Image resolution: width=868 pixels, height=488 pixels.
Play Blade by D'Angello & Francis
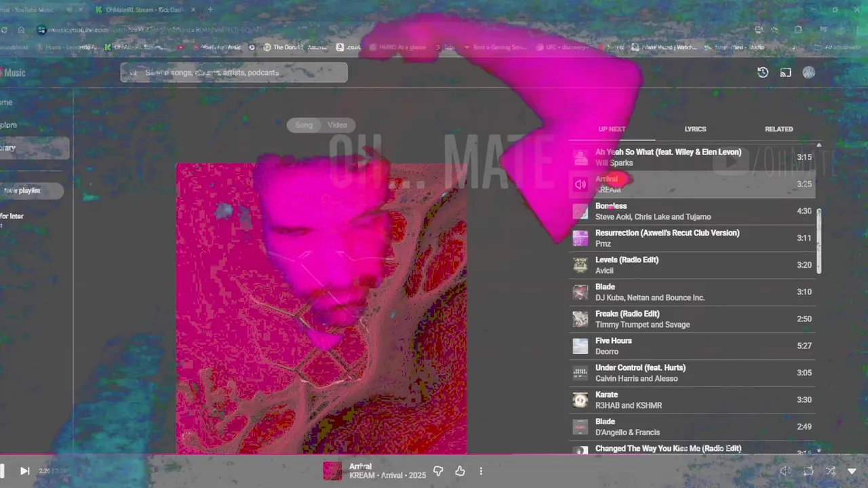(692, 427)
